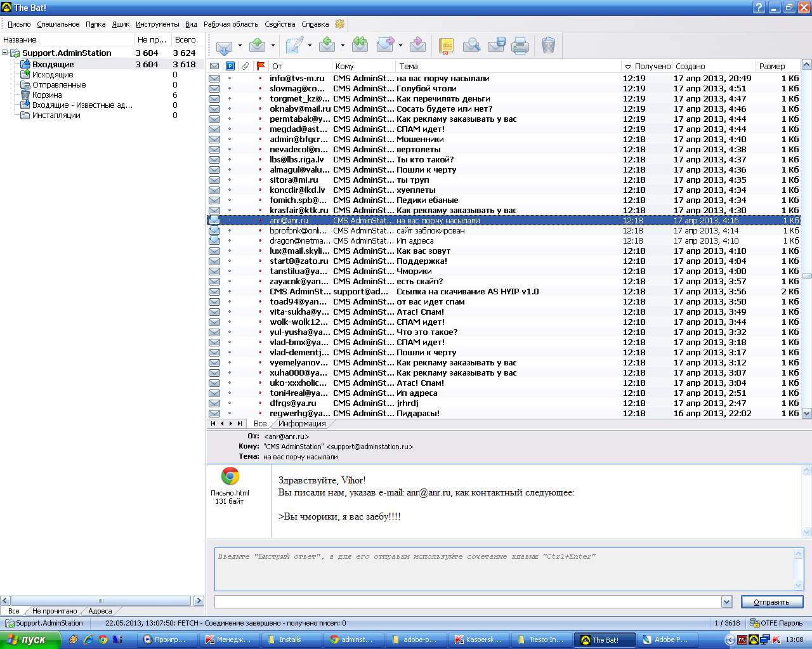Click the Reply to all double-arrow icon

(x=360, y=45)
